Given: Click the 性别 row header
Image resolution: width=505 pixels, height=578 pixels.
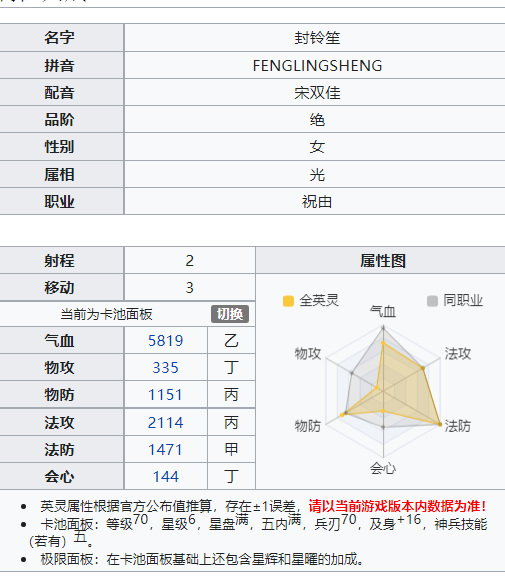Looking at the screenshot, I should point(62,147).
